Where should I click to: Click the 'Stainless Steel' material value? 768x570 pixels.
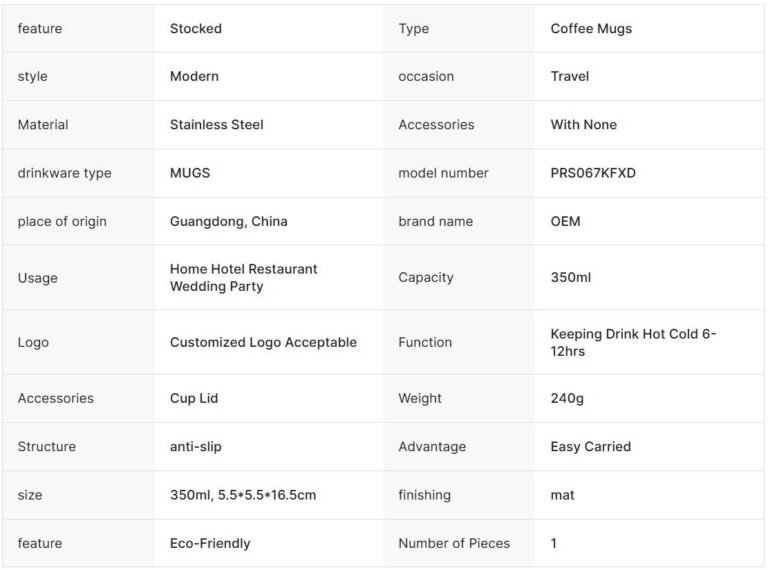click(217, 125)
